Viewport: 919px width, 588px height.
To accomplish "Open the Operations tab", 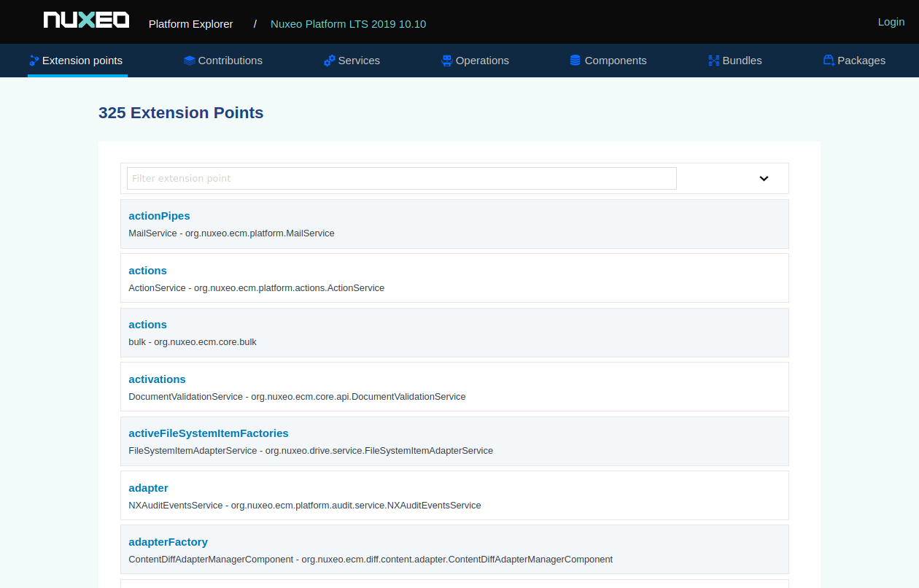I will (x=476, y=61).
